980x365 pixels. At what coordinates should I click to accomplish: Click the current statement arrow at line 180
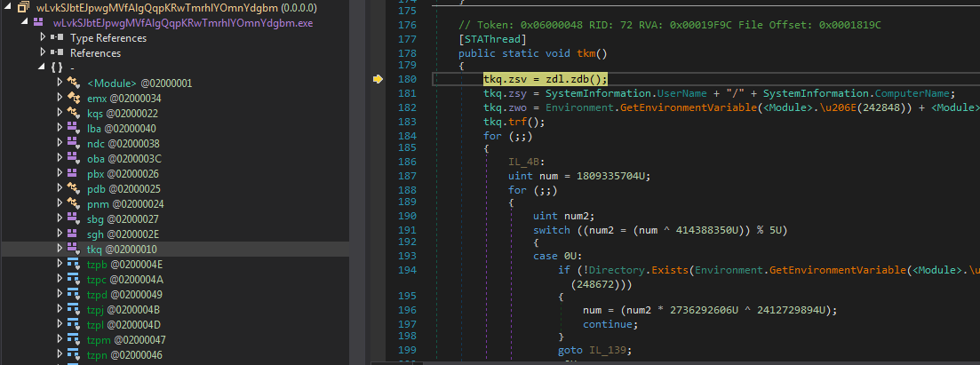coord(377,79)
